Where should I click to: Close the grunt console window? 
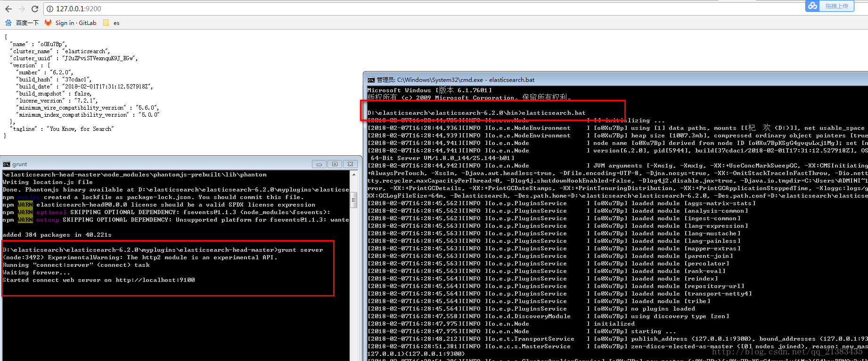(x=350, y=164)
